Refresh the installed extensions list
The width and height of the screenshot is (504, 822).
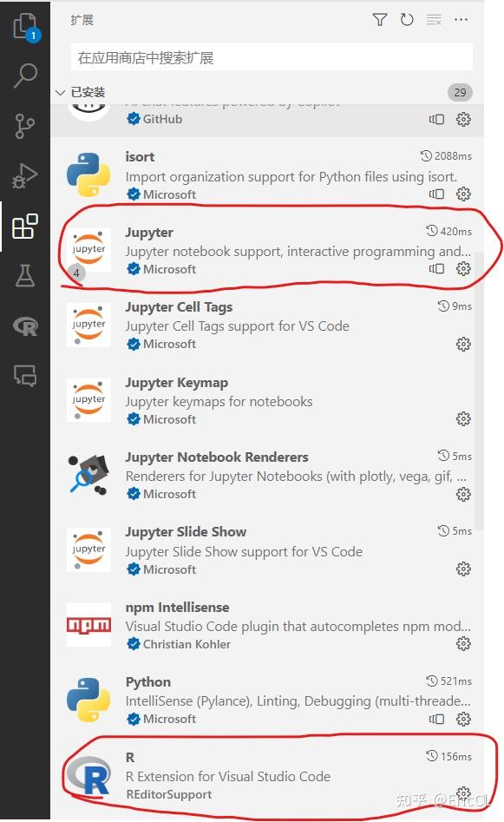pyautogui.click(x=407, y=19)
